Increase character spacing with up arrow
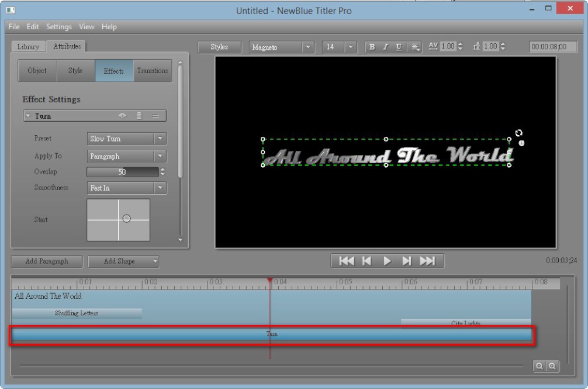 460,44
